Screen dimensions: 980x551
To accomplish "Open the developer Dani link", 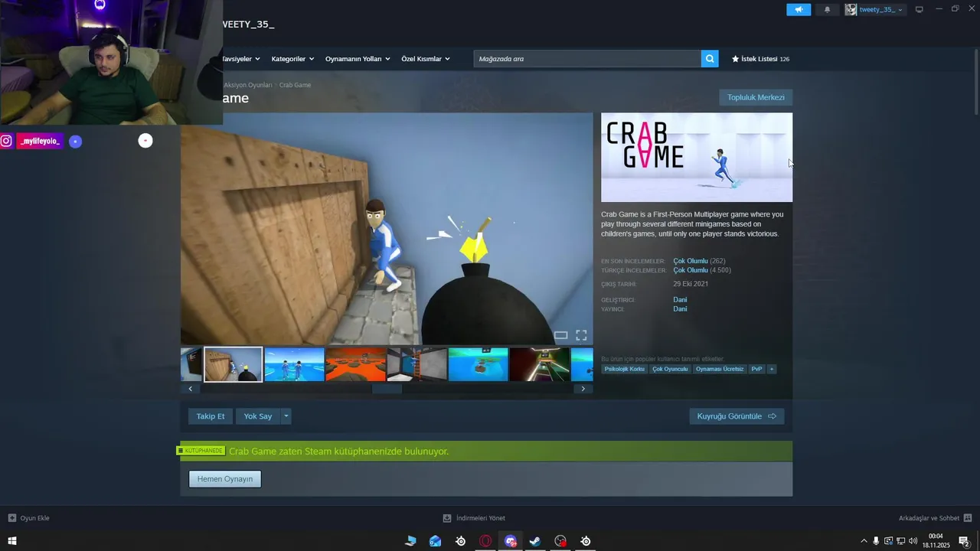I will [x=680, y=300].
